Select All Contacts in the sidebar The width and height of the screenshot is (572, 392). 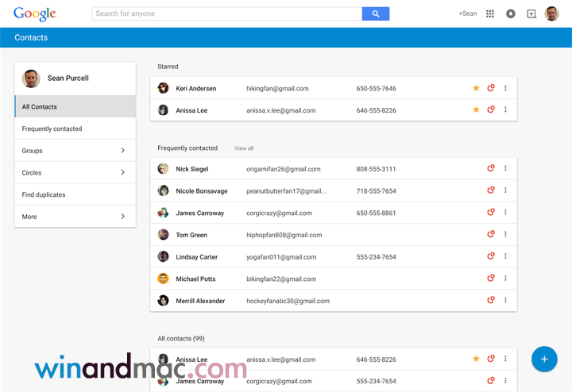click(75, 106)
